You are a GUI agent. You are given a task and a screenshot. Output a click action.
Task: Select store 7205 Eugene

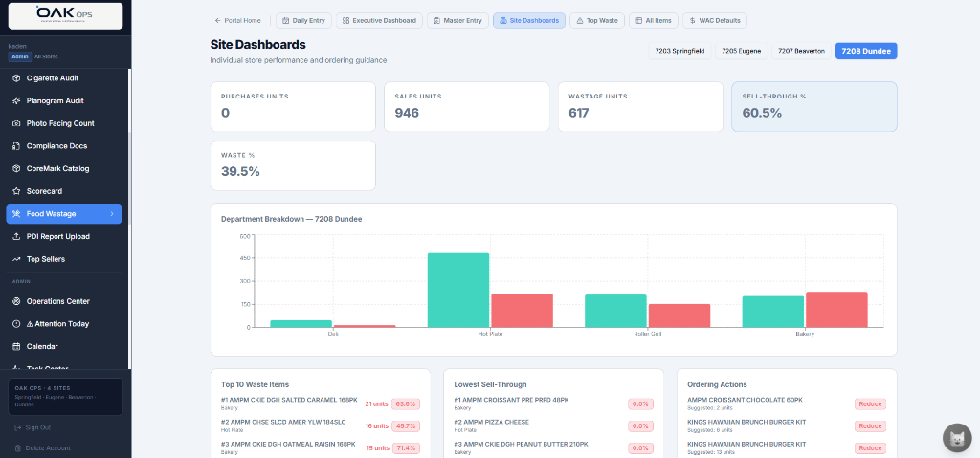pyautogui.click(x=742, y=52)
